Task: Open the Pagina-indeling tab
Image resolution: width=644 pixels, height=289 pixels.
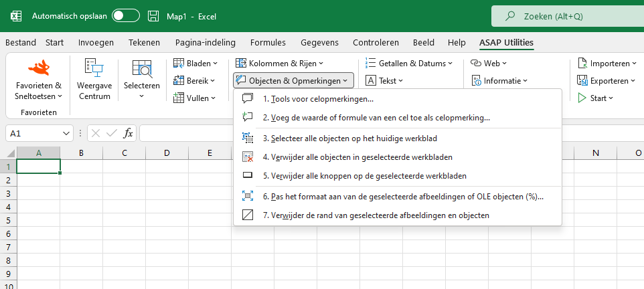Action: tap(206, 42)
